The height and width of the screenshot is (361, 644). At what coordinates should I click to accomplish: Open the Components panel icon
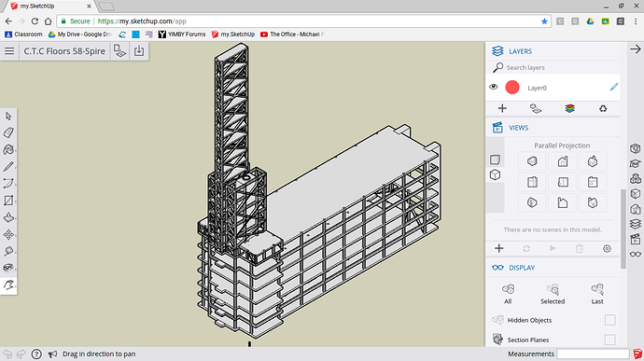(x=636, y=179)
